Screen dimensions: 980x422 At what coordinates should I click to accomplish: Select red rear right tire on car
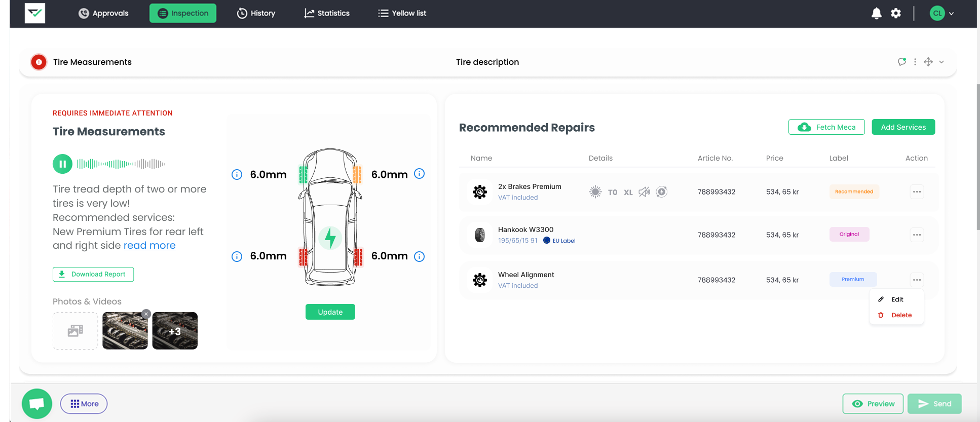[358, 257]
